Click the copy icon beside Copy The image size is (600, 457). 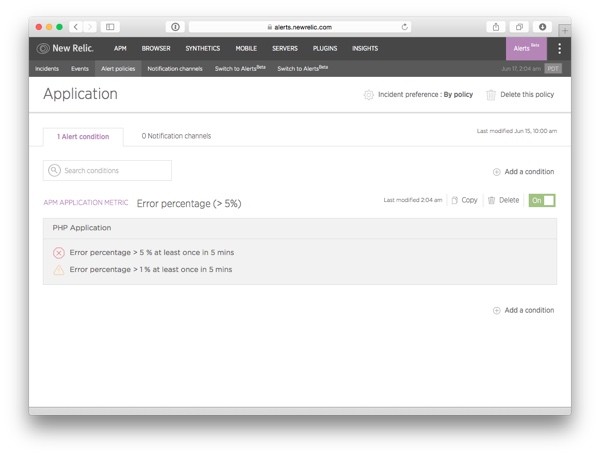tap(455, 200)
